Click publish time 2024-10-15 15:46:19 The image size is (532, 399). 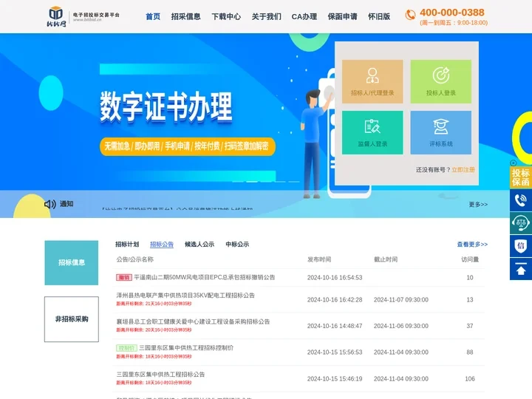point(335,378)
